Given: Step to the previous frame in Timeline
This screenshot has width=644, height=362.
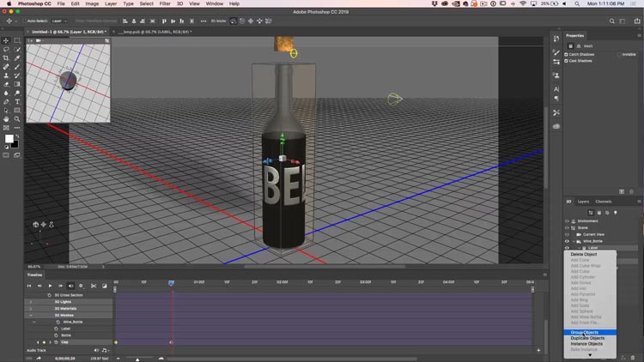Looking at the screenshot, I should coord(39,286).
